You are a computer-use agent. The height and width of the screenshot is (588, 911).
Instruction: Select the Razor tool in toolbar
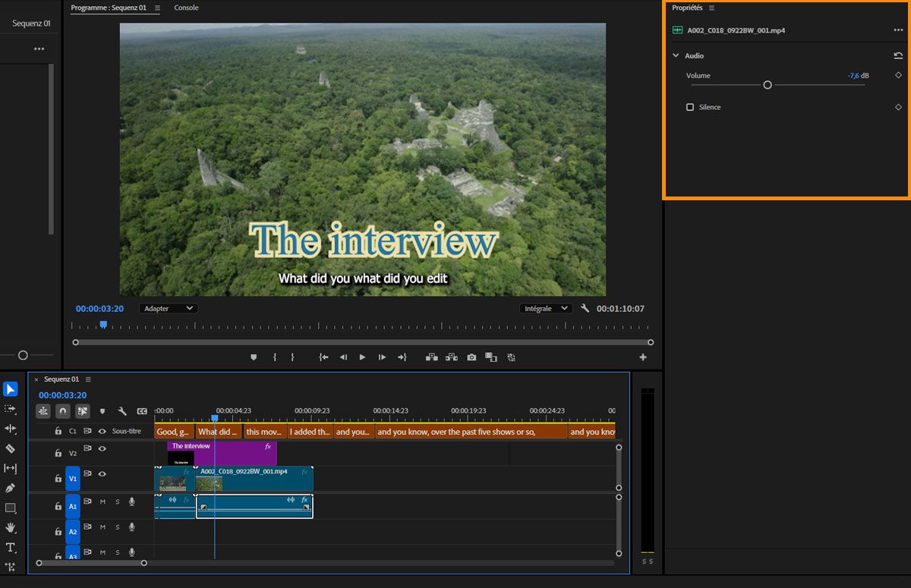11,448
